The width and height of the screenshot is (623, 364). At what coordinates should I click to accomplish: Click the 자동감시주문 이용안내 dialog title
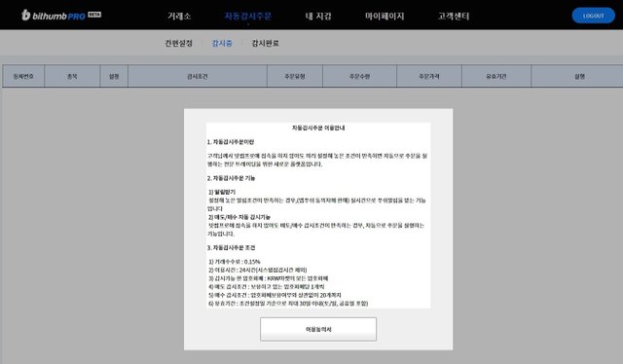[318, 127]
